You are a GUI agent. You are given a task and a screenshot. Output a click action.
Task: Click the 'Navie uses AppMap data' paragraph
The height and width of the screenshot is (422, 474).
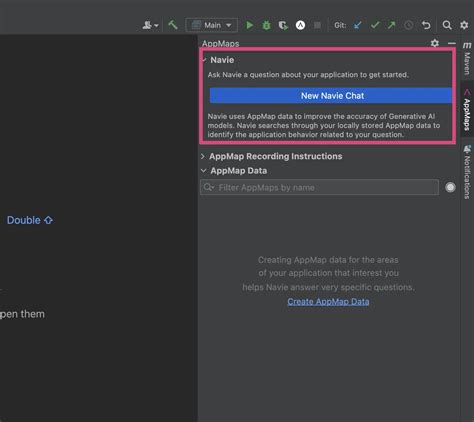click(324, 125)
